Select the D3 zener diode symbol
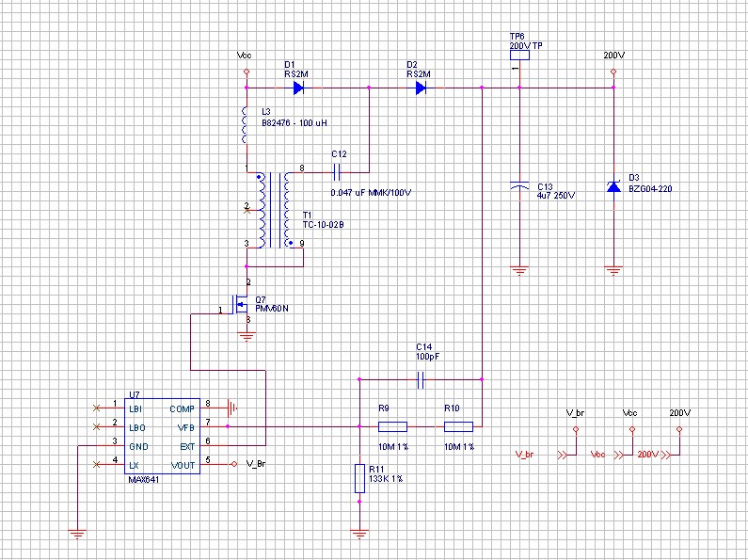This screenshot has height=560, width=748. point(613,186)
